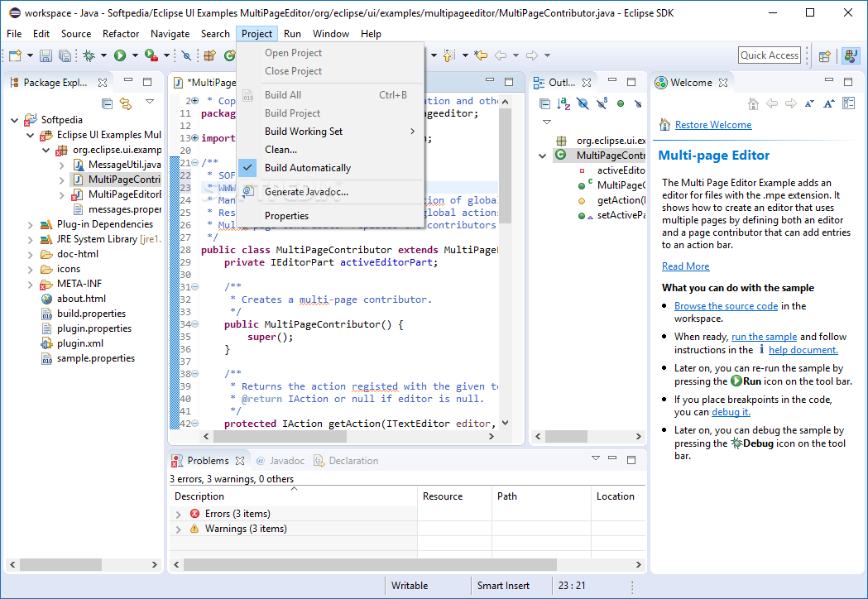Click the Open Perspective icon
868x599 pixels.
click(x=825, y=55)
